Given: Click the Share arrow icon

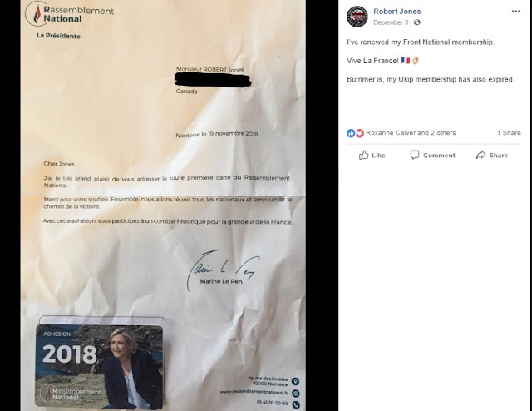Looking at the screenshot, I should coord(480,155).
